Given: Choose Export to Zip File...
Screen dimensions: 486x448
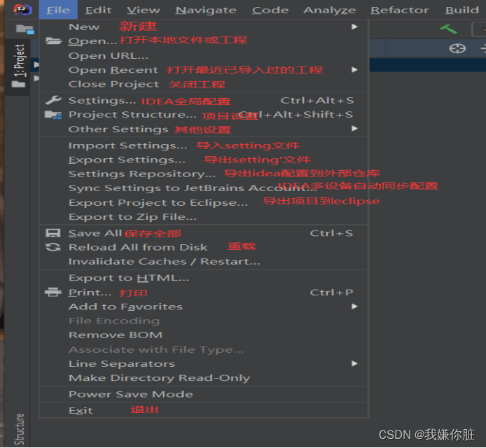Looking at the screenshot, I should pos(204,217).
